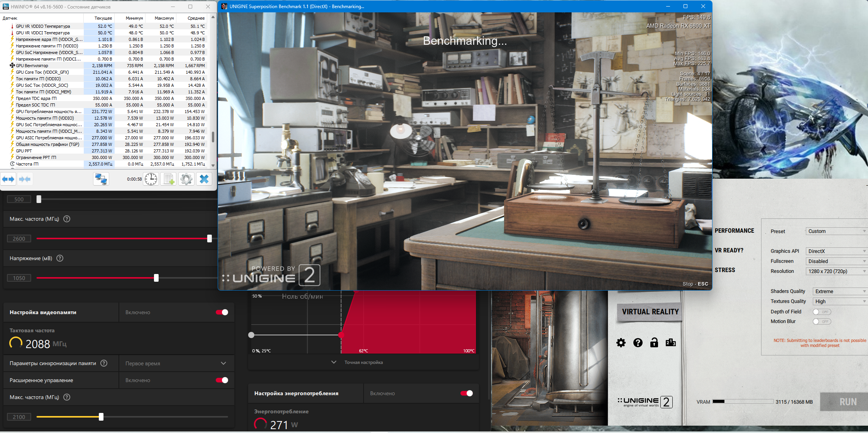Enable the Depth of Field switch
The height and width of the screenshot is (433, 868).
[821, 312]
